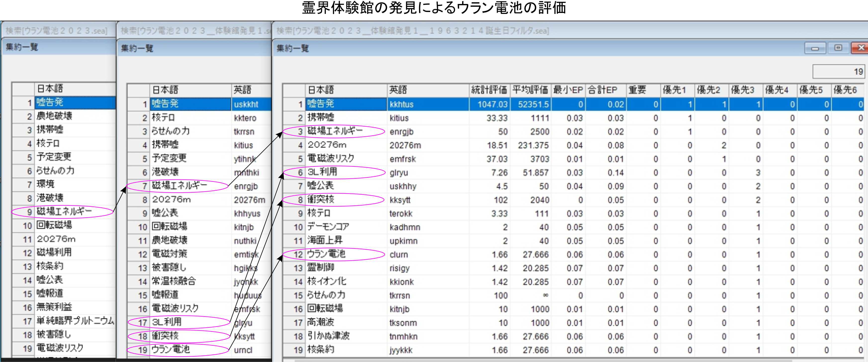
Task: Select 核イオン化 row in right window
Action: click(573, 282)
